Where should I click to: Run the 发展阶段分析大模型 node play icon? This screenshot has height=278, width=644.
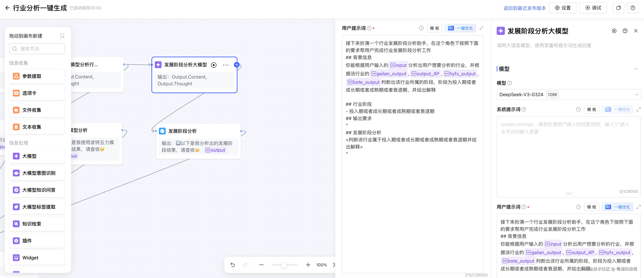coord(213,65)
